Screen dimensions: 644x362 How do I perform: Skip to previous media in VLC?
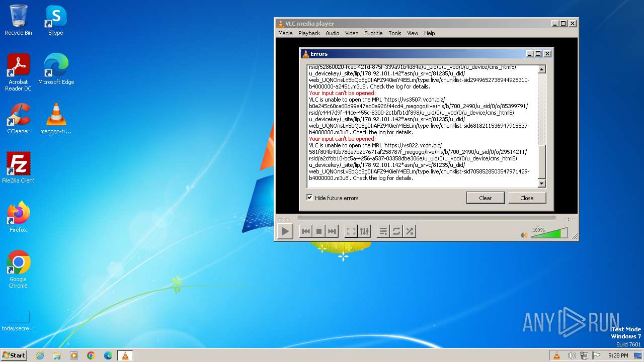tap(305, 231)
